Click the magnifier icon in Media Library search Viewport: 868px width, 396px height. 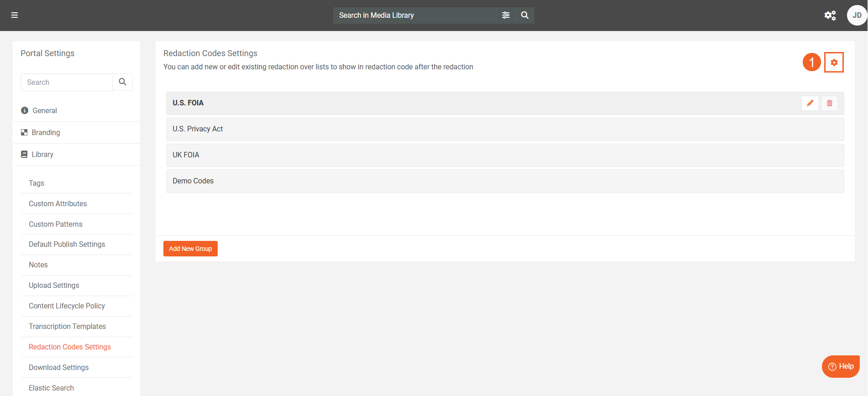pos(525,15)
